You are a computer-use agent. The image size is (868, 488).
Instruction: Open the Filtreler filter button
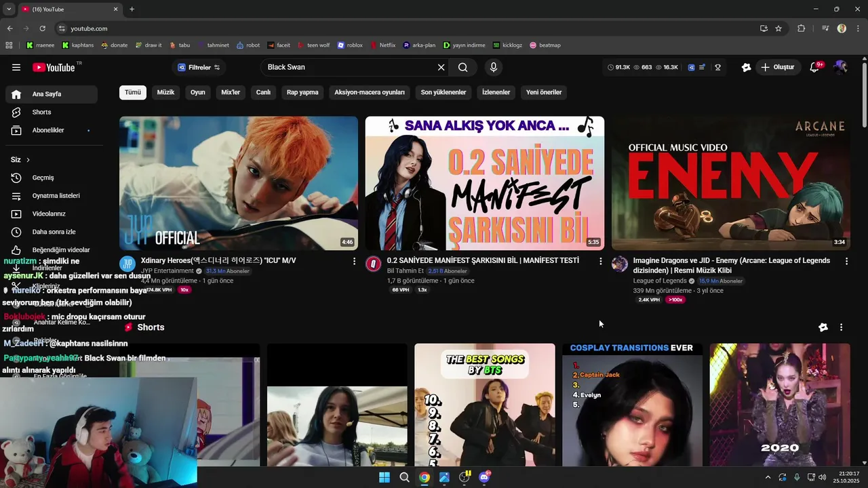[199, 67]
